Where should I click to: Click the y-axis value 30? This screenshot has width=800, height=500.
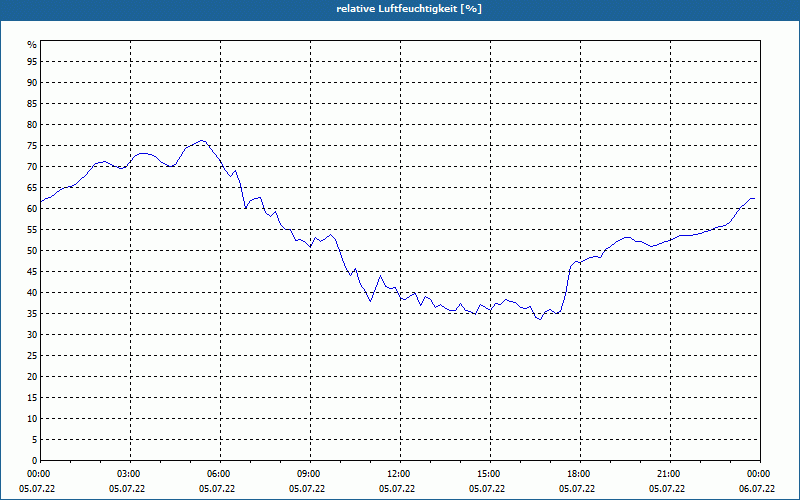[32, 335]
